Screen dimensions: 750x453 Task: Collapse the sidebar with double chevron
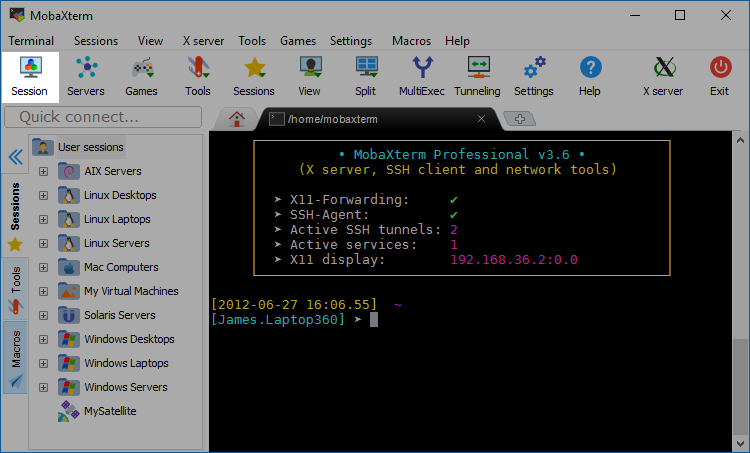point(15,157)
